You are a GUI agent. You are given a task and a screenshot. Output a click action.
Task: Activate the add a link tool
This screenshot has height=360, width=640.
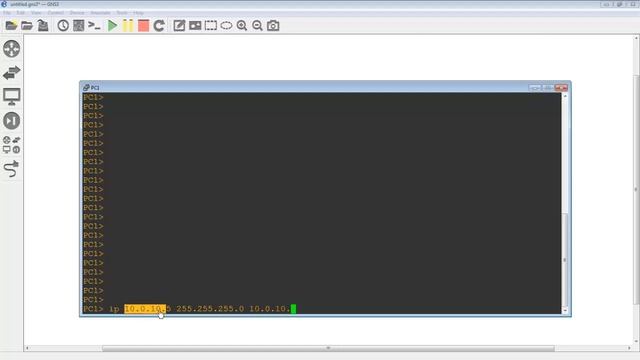[x=11, y=169]
